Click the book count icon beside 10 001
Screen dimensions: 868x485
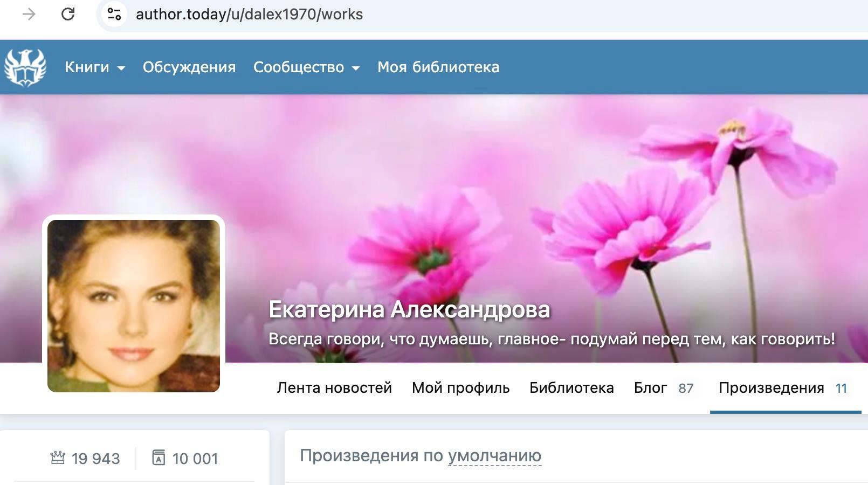[x=159, y=458]
